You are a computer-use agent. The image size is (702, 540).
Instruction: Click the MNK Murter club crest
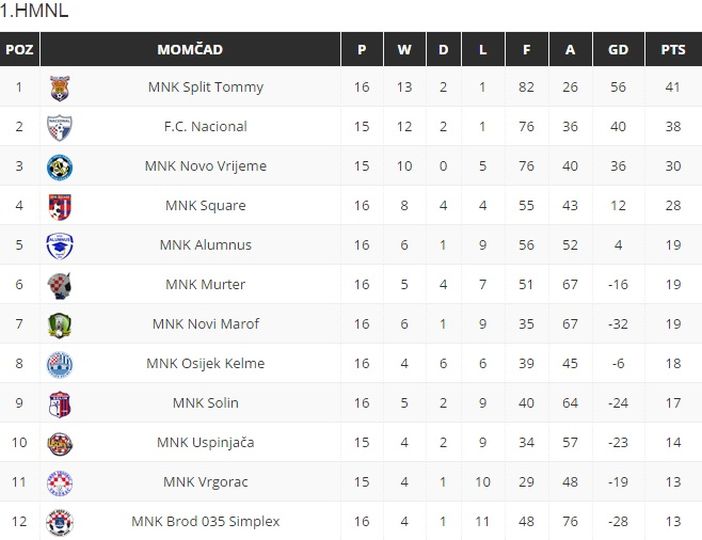(x=60, y=285)
